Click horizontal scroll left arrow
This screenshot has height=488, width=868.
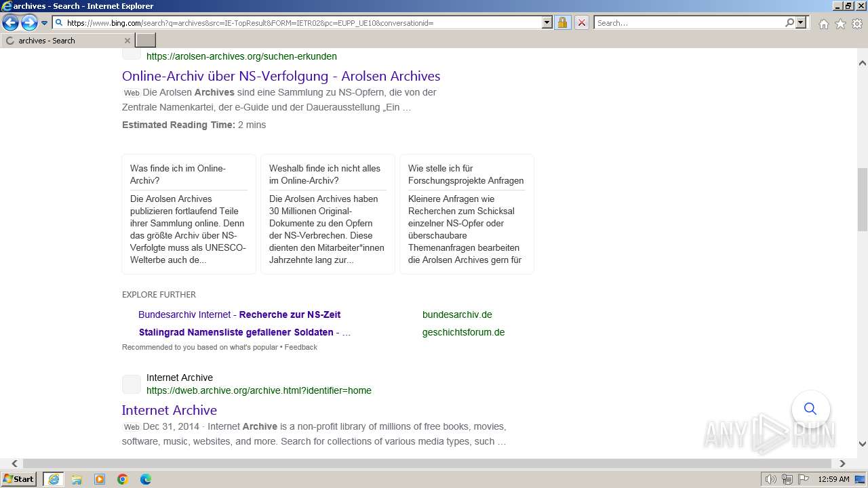[x=14, y=464]
